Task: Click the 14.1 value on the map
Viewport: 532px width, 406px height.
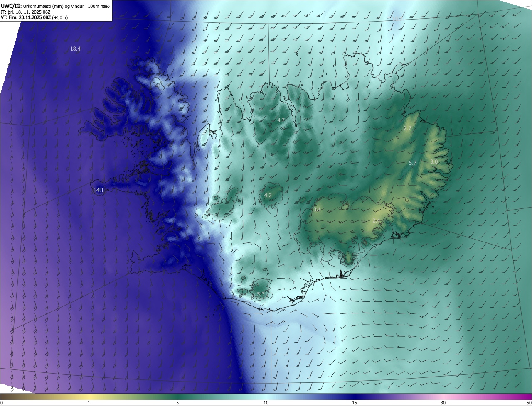Action: pyautogui.click(x=99, y=191)
